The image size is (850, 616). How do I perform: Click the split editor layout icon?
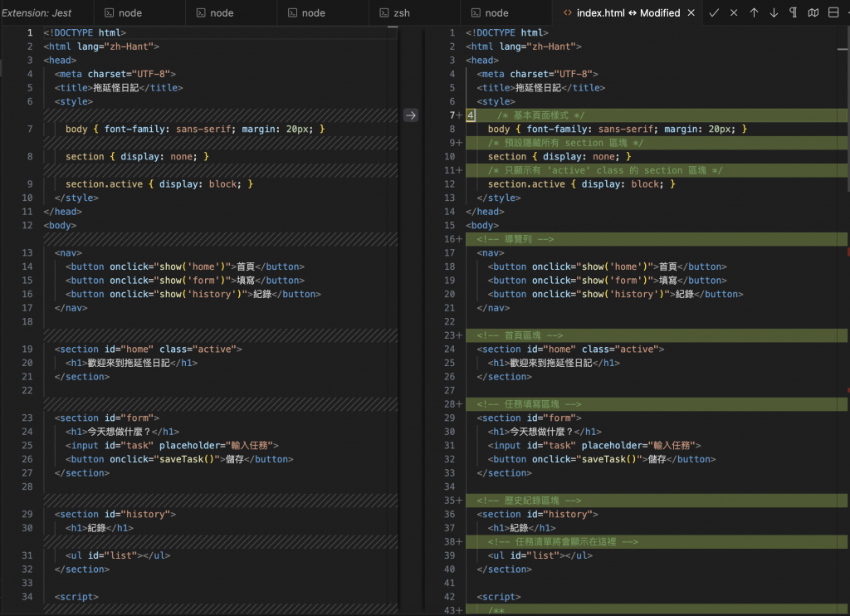coord(833,12)
